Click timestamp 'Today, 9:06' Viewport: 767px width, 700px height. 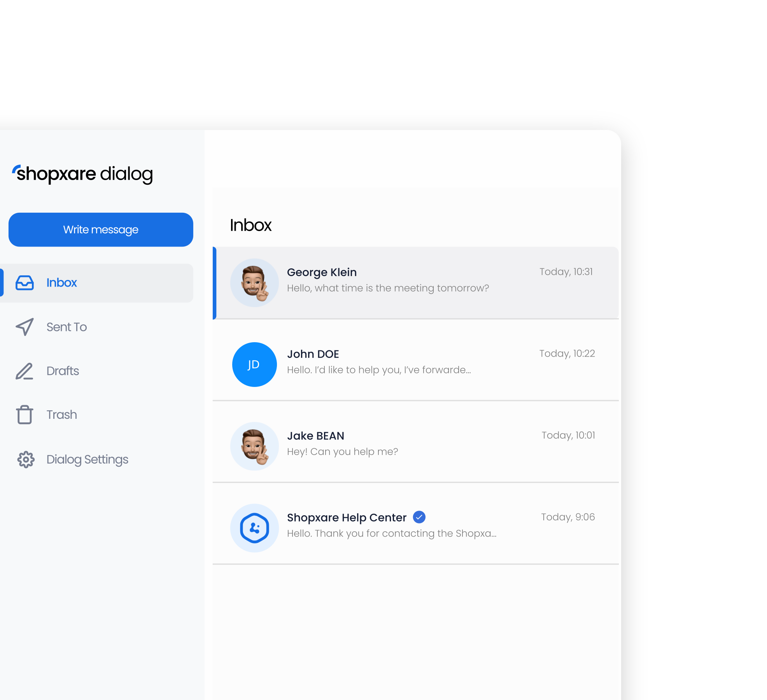point(568,517)
